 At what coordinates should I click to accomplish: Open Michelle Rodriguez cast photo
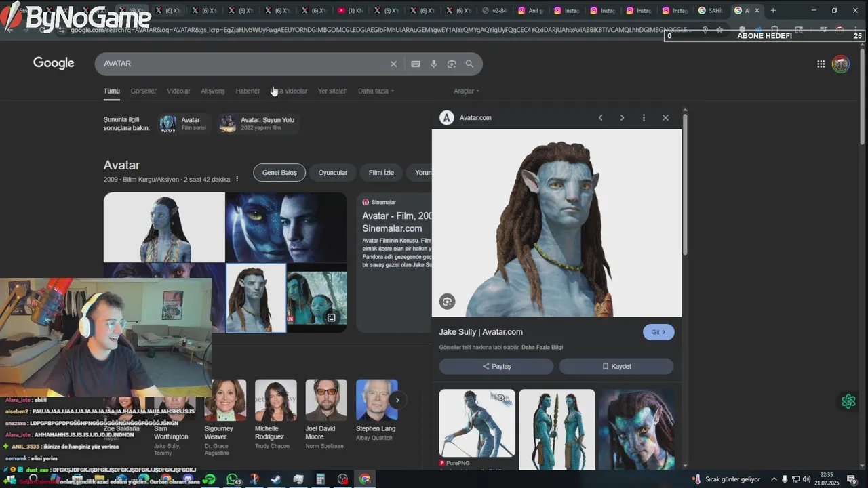click(276, 400)
